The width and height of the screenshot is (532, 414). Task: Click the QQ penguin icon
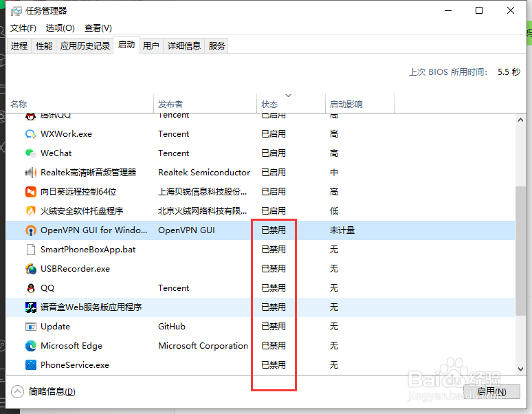coord(30,288)
